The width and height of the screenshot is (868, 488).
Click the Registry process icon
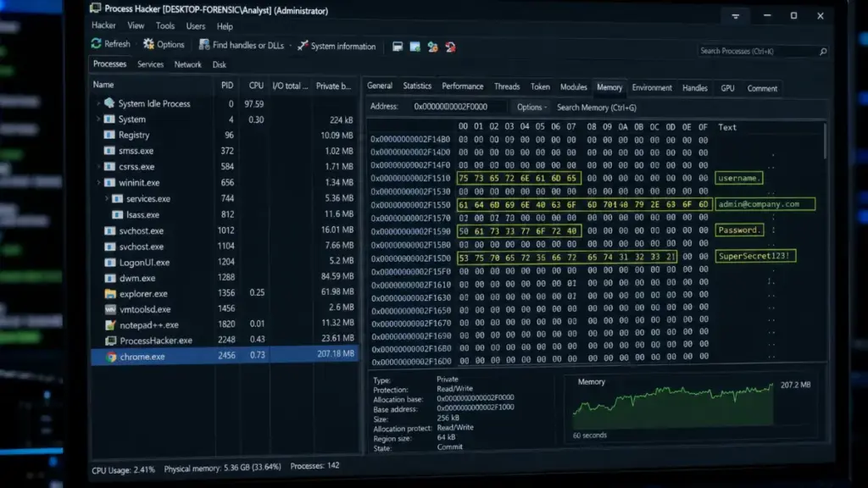[109, 135]
